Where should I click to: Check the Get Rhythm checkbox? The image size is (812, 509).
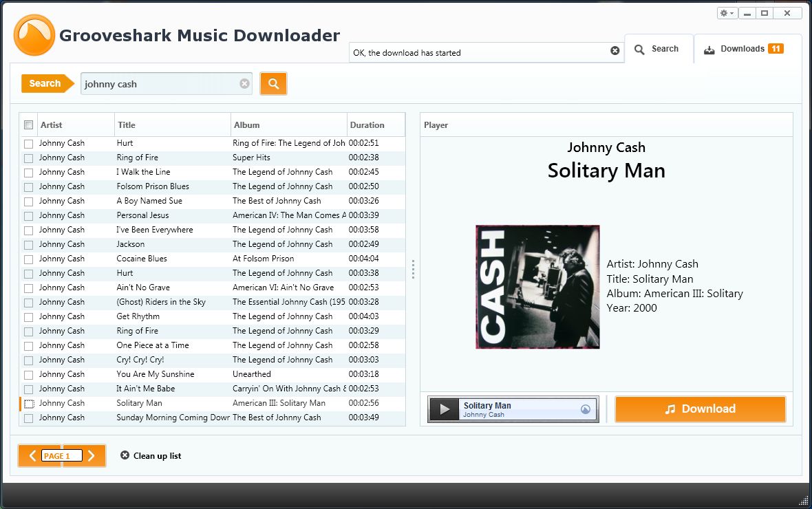point(28,317)
